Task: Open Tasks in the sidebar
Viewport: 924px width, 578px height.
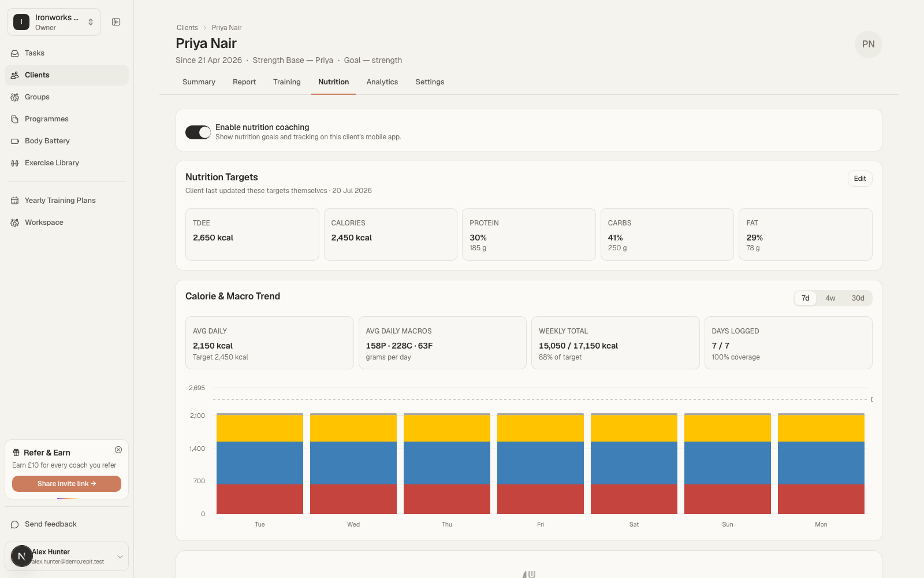Action: (x=66, y=53)
